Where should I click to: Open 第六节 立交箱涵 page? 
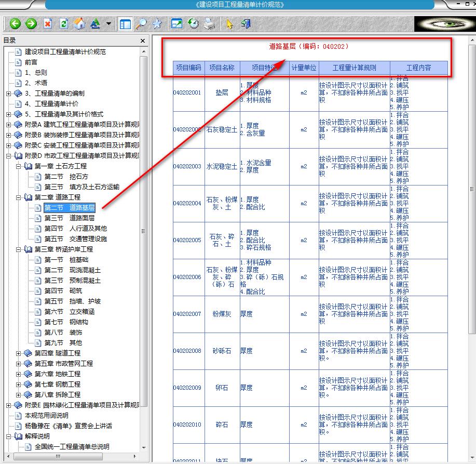(69, 312)
